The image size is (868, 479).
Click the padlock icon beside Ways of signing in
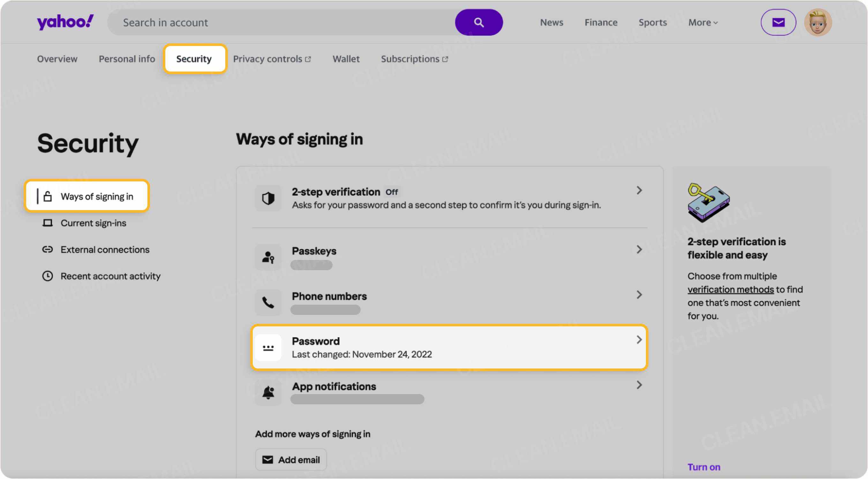(x=48, y=196)
